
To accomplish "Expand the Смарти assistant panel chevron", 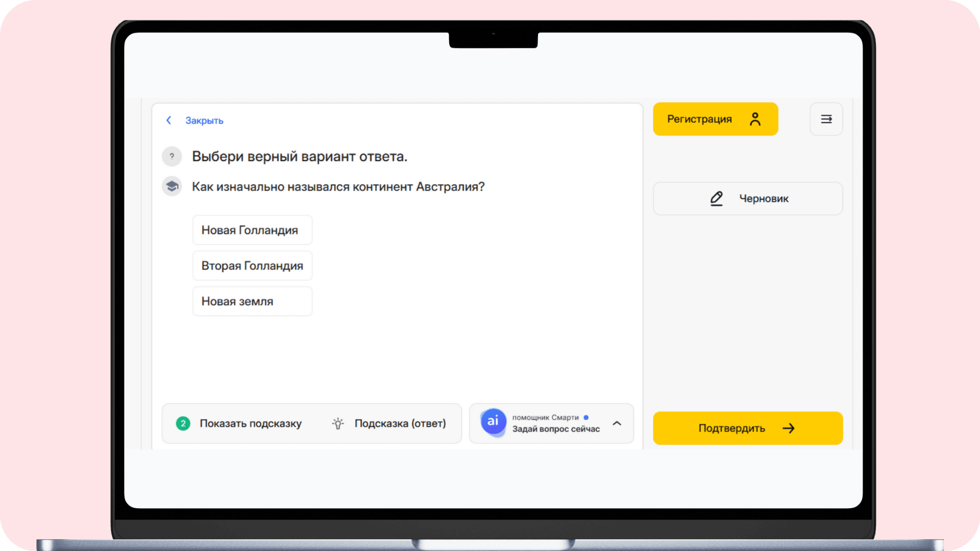I will click(x=617, y=423).
